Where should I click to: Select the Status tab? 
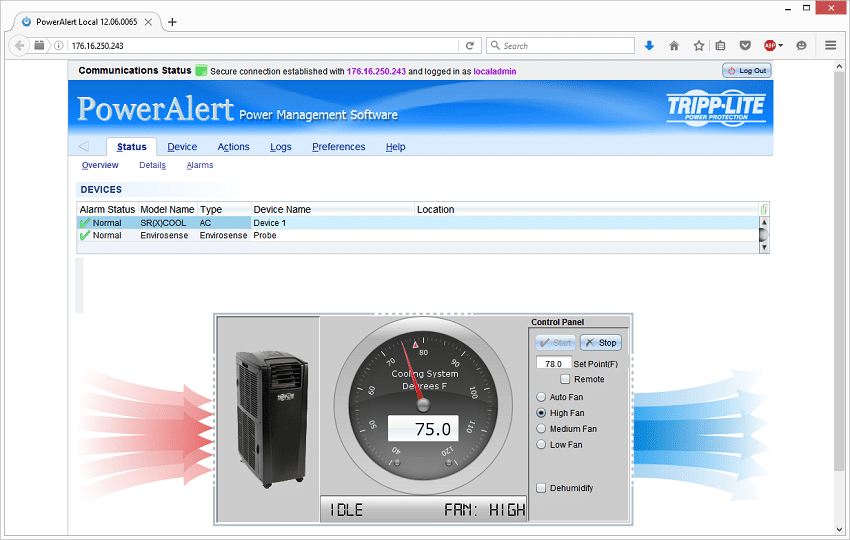point(132,147)
